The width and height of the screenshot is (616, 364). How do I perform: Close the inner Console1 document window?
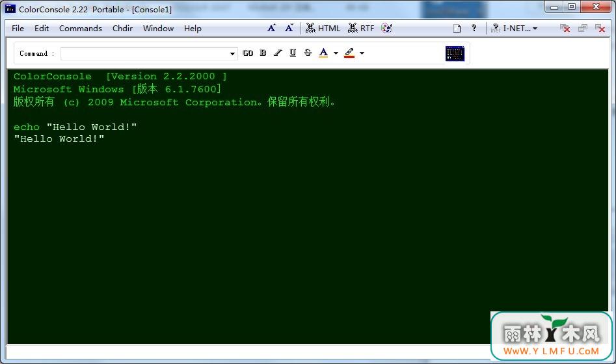pyautogui.click(x=600, y=28)
